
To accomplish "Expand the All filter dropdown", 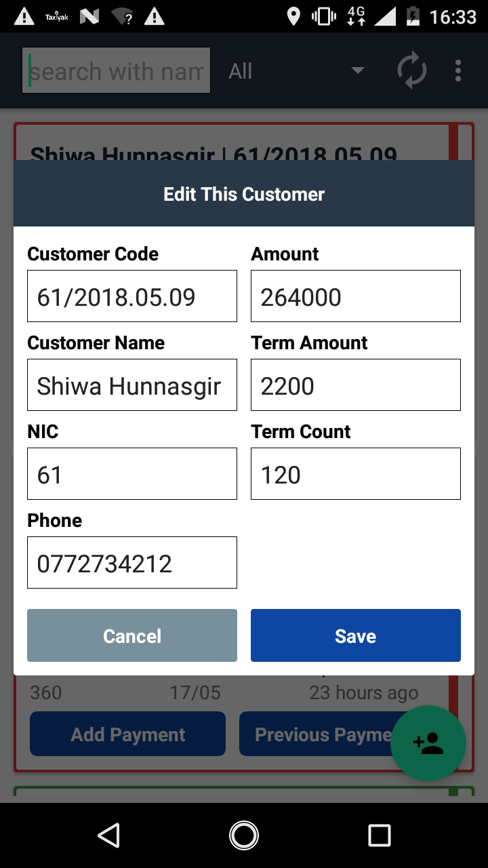I will click(295, 71).
